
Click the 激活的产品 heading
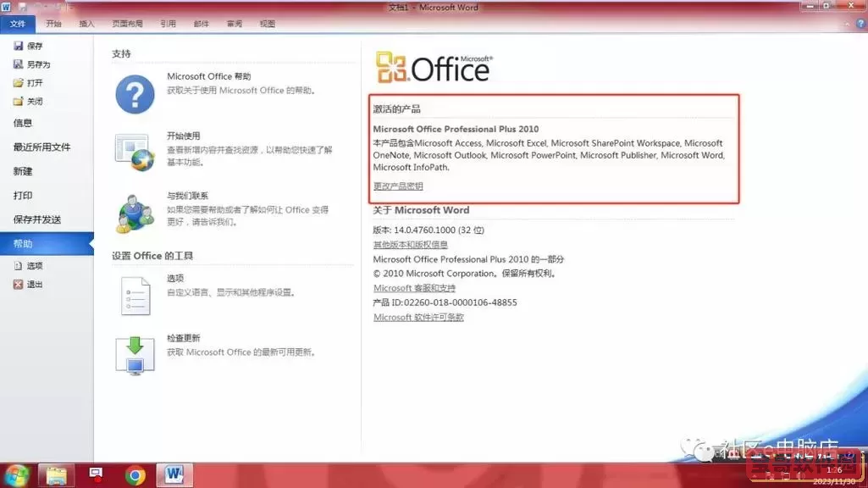(x=396, y=109)
